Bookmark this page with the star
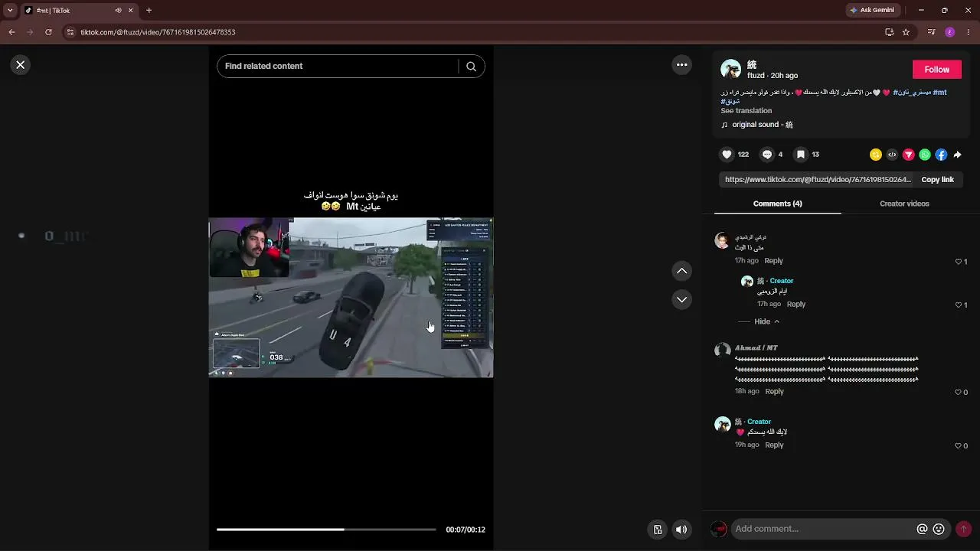 click(906, 32)
